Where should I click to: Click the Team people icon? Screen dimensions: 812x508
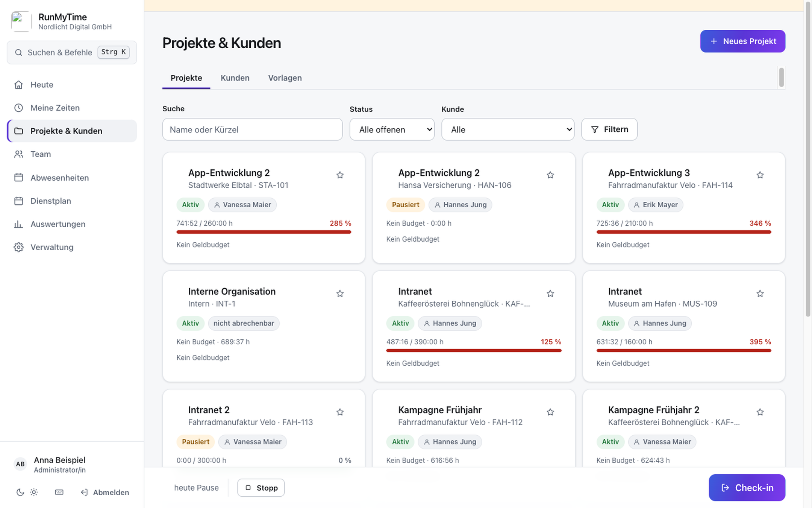[18, 154]
